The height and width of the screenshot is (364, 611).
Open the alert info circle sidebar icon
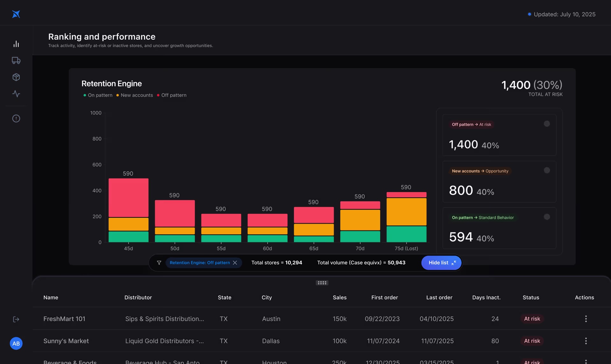pyautogui.click(x=16, y=118)
